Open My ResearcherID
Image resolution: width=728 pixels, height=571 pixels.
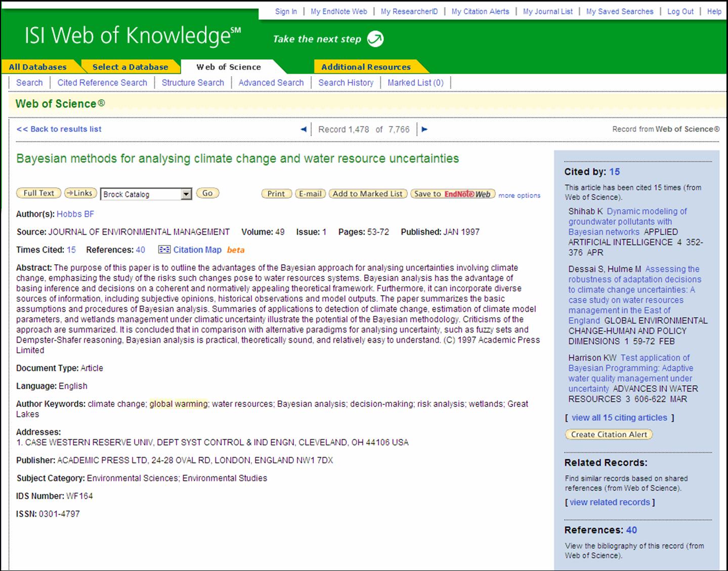coord(409,11)
